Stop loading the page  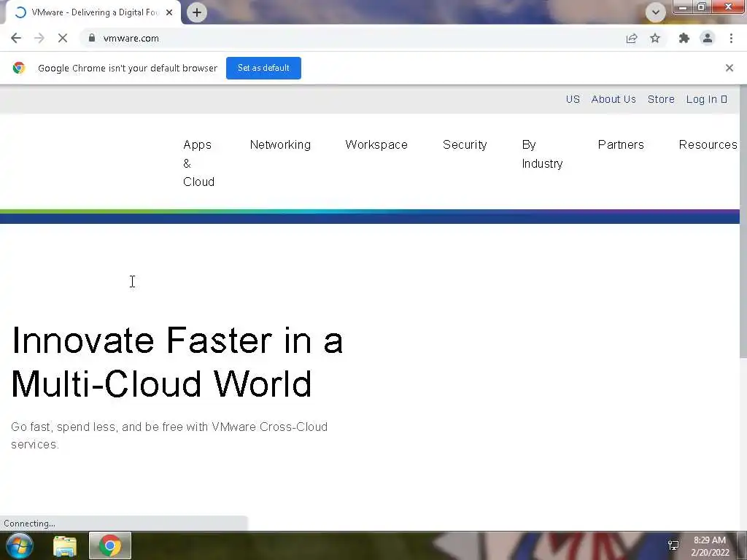pyautogui.click(x=63, y=38)
